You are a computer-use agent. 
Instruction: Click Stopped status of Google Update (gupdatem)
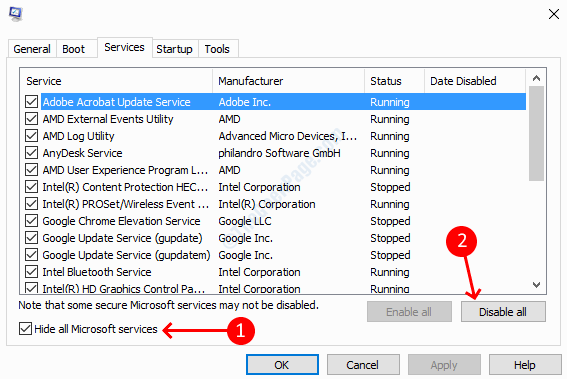coord(390,255)
